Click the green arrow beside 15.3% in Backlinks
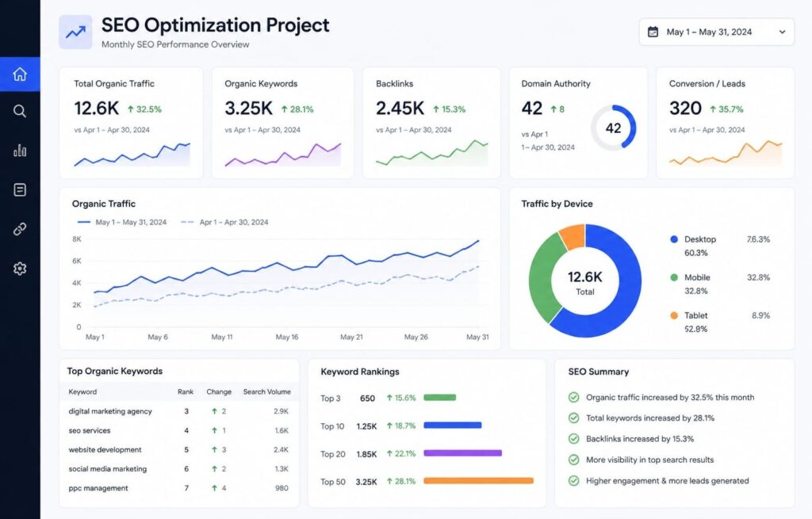 436,109
